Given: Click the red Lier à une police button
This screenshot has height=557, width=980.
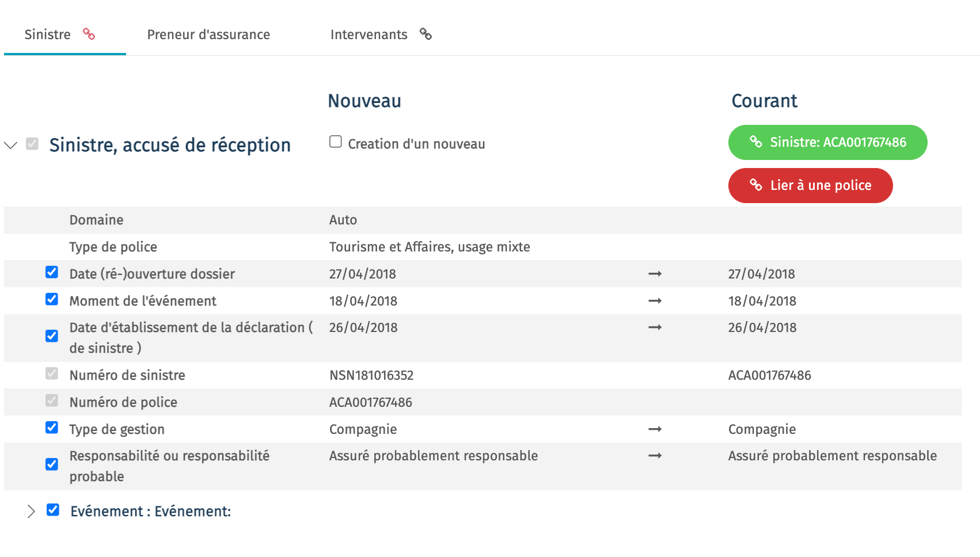Looking at the screenshot, I should [x=810, y=185].
